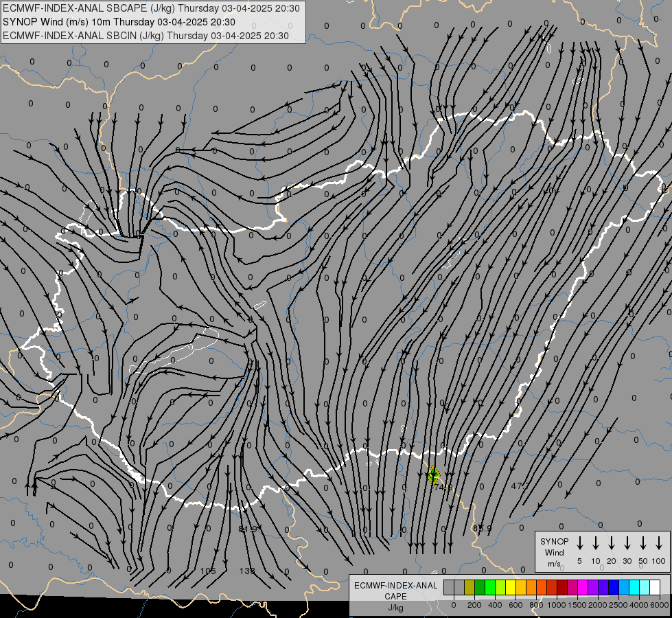This screenshot has height=618, width=672.
Task: Select the olive swatch in the CAPE color scale
Action: [x=470, y=587]
